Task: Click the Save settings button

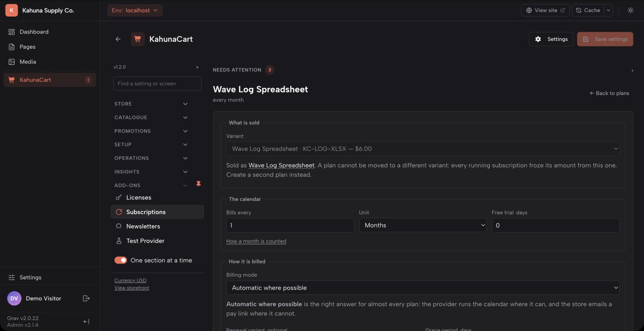Action: pyautogui.click(x=605, y=39)
